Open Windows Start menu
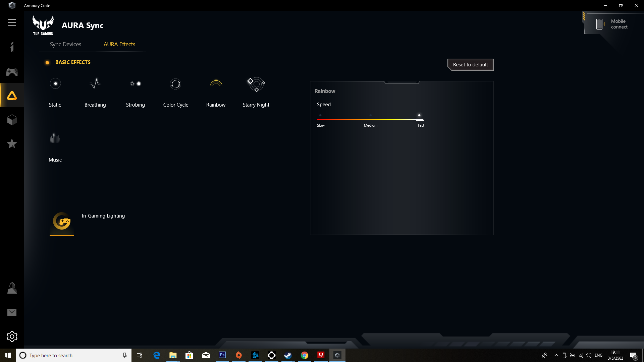Image resolution: width=644 pixels, height=362 pixels. click(8, 355)
